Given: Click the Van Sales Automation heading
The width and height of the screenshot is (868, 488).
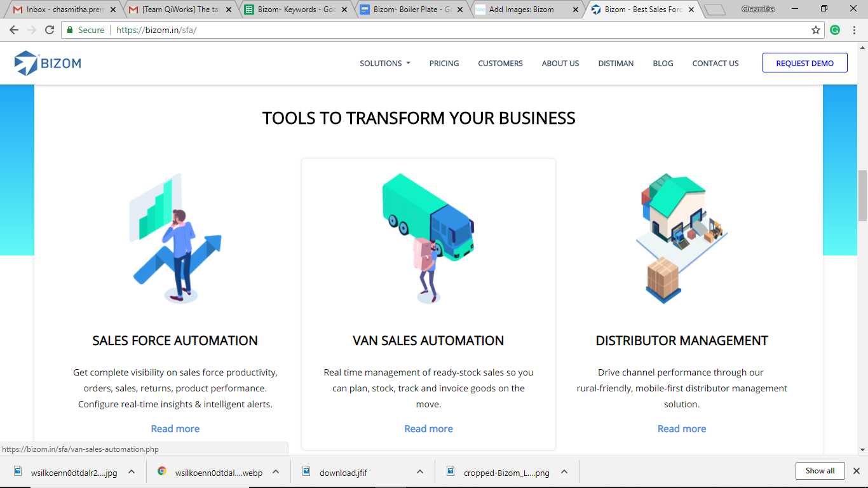Looking at the screenshot, I should [428, 341].
